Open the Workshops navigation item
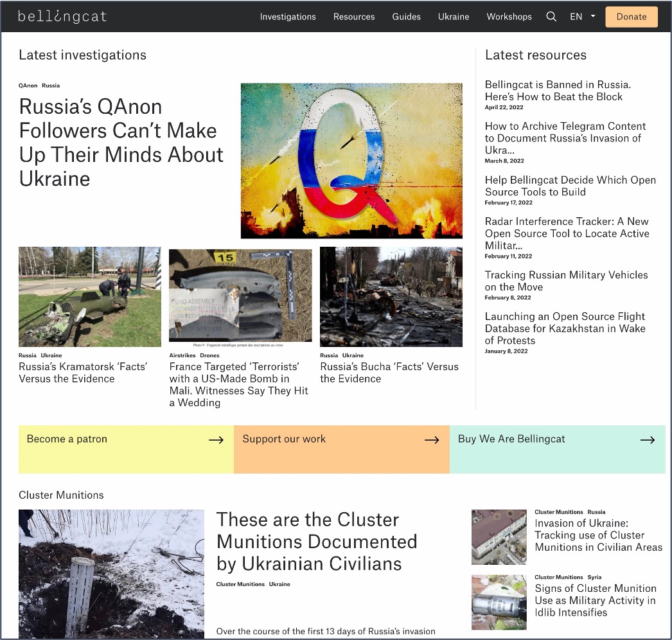The image size is (672, 640). pyautogui.click(x=509, y=17)
